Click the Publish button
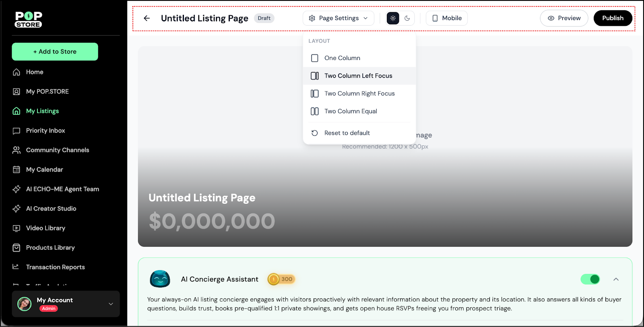 [x=613, y=18]
